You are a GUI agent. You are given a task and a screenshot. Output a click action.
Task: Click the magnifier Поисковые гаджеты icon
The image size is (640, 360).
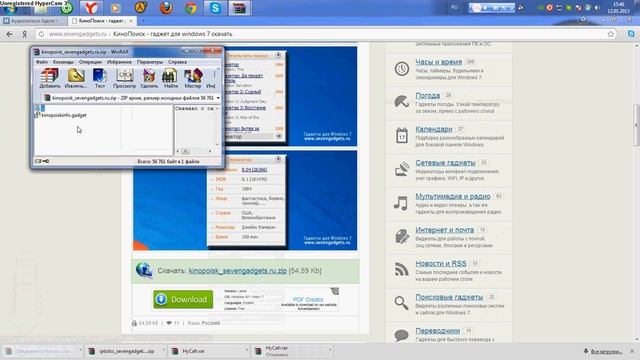pos(401,303)
